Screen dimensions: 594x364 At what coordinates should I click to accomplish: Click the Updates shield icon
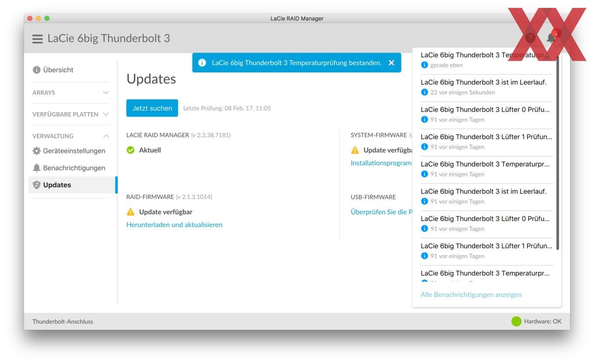pos(37,185)
